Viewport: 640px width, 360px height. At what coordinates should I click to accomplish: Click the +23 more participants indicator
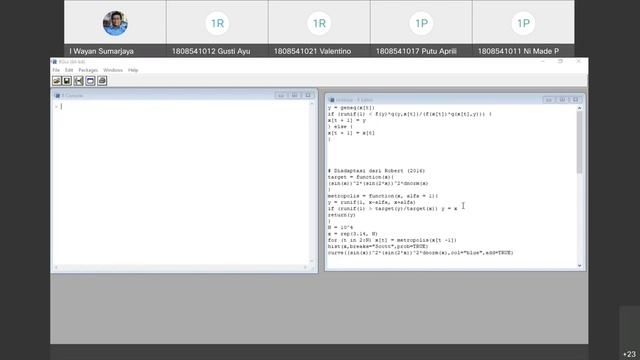(x=629, y=354)
